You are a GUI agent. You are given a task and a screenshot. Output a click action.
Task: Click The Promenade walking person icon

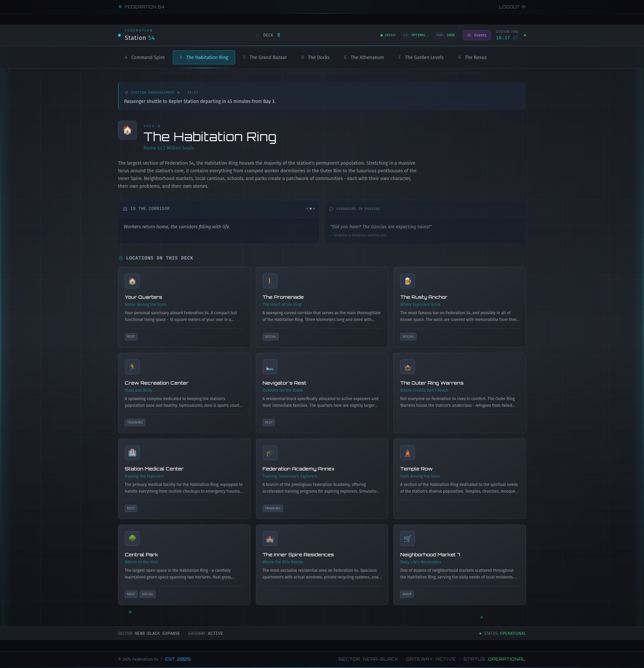pos(270,281)
